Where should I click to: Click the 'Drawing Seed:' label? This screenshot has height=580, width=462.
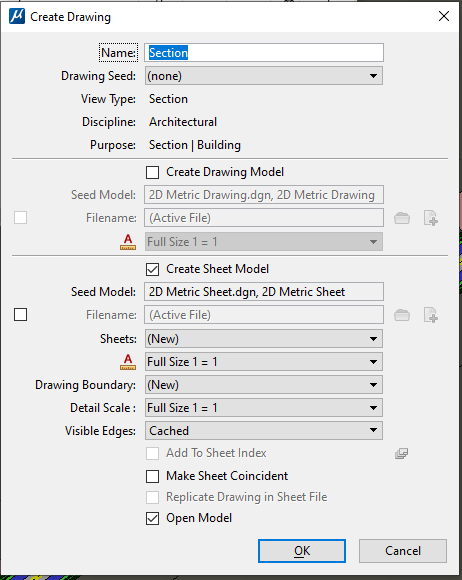pos(98,76)
